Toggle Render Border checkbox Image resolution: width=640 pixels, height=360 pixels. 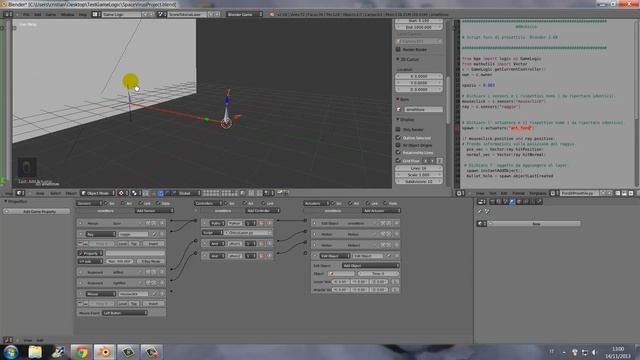pyautogui.click(x=398, y=49)
